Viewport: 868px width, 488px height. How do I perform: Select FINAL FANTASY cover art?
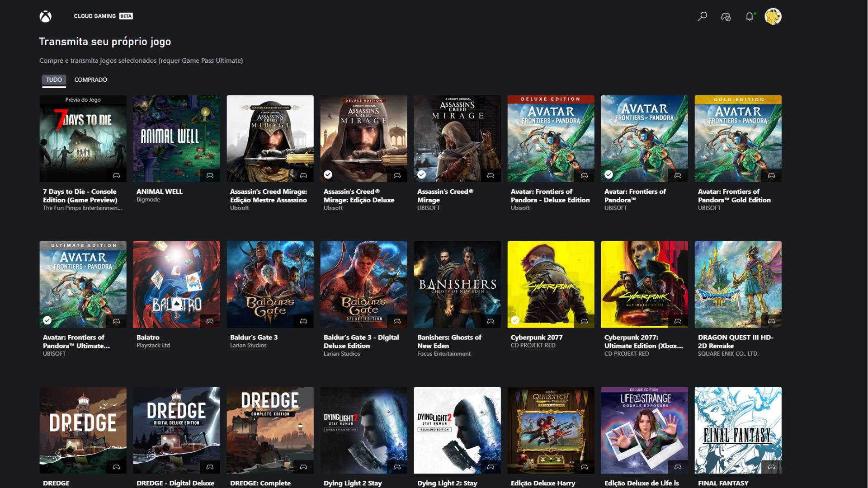(738, 430)
